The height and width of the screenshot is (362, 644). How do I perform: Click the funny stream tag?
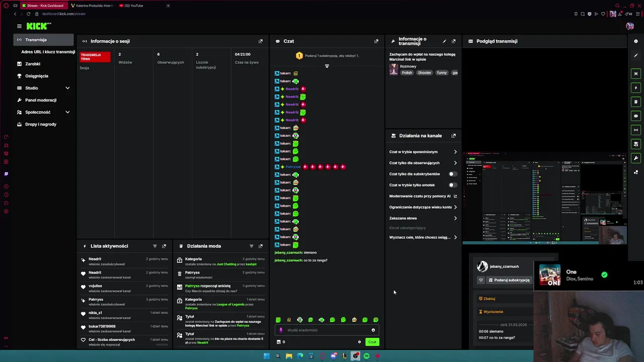pyautogui.click(x=442, y=73)
